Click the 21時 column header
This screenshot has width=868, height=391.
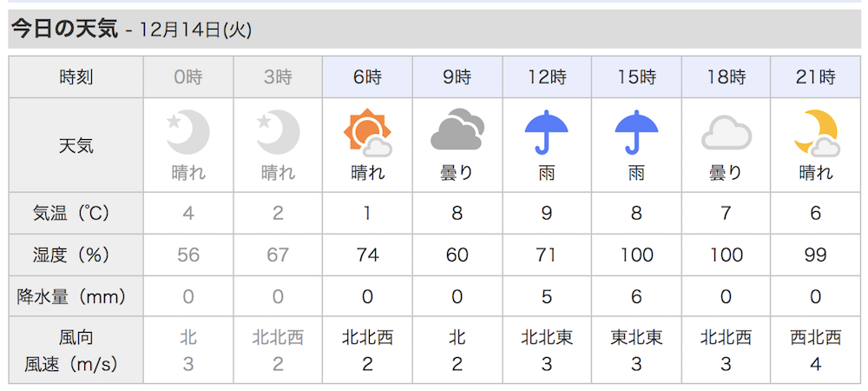click(x=816, y=77)
